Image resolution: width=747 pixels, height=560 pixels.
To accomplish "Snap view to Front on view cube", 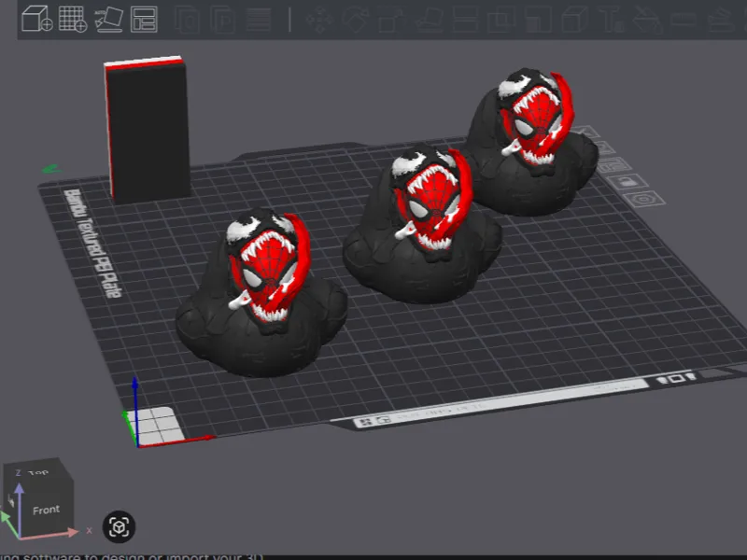I will tap(46, 510).
